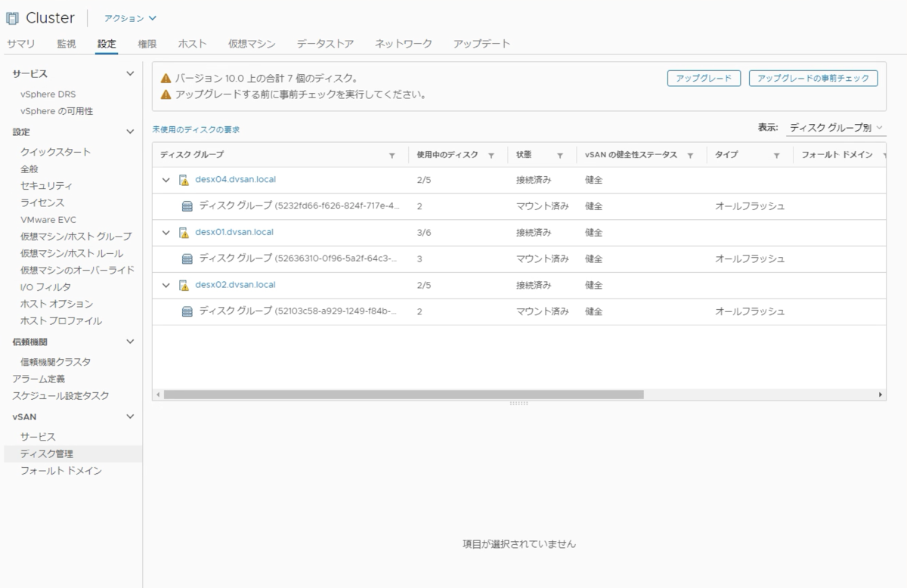Click the アップグレード button
Image resolution: width=907 pixels, height=588 pixels.
[704, 79]
